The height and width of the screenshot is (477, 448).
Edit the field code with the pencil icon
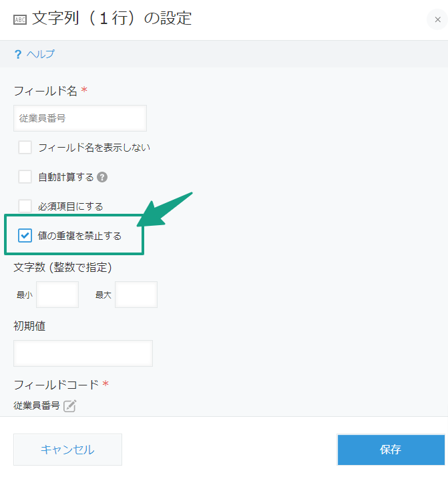70,406
